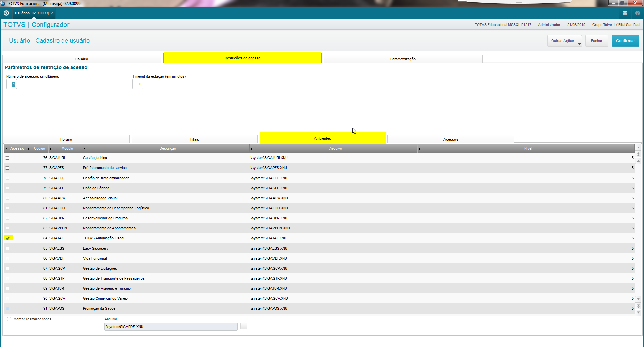Expand the Descrição column header arrow
This screenshot has width=644, height=347.
[x=84, y=149]
